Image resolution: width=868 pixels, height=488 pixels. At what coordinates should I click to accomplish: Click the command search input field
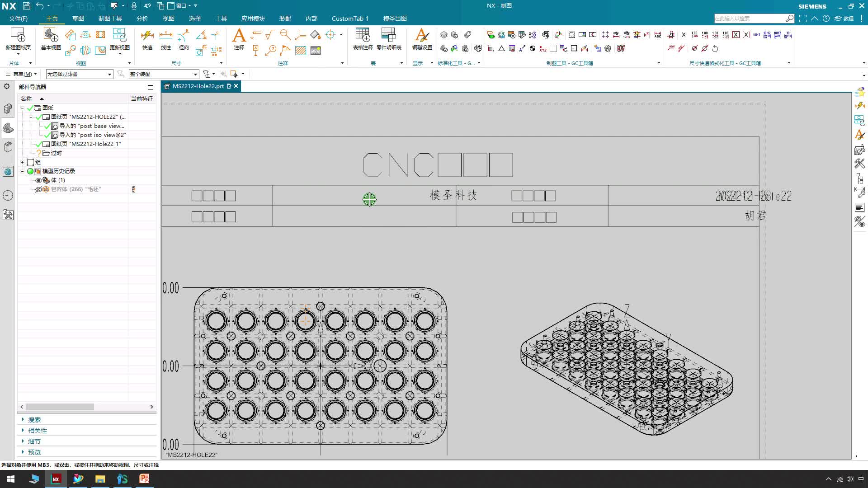(750, 19)
